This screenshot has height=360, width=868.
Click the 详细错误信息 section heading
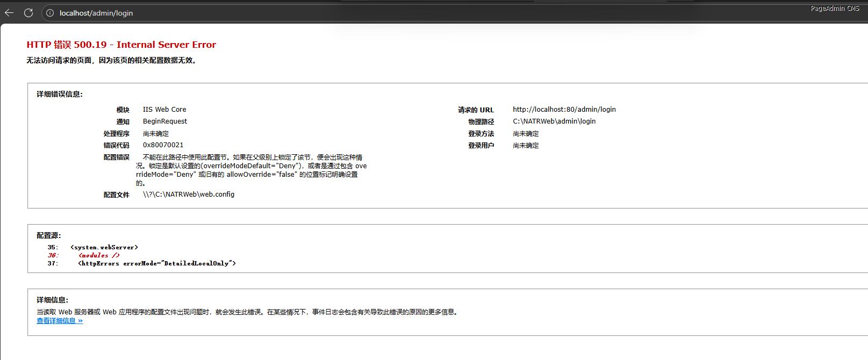[60, 94]
